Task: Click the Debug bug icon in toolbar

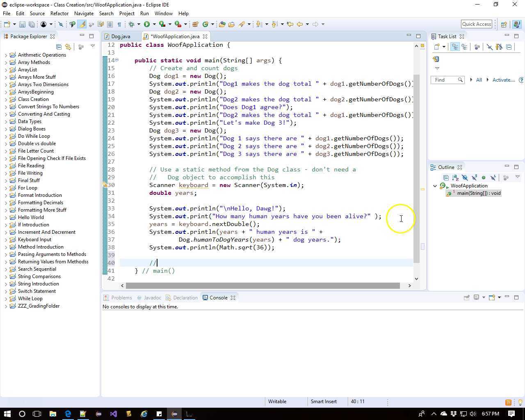Action: pyautogui.click(x=132, y=24)
